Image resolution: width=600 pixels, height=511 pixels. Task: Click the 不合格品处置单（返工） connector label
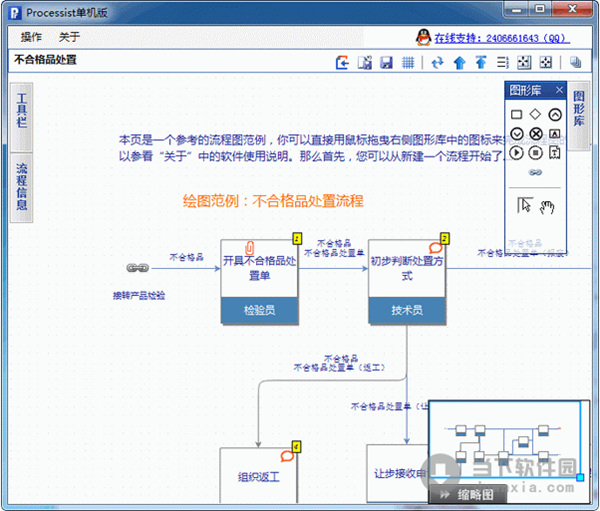339,367
